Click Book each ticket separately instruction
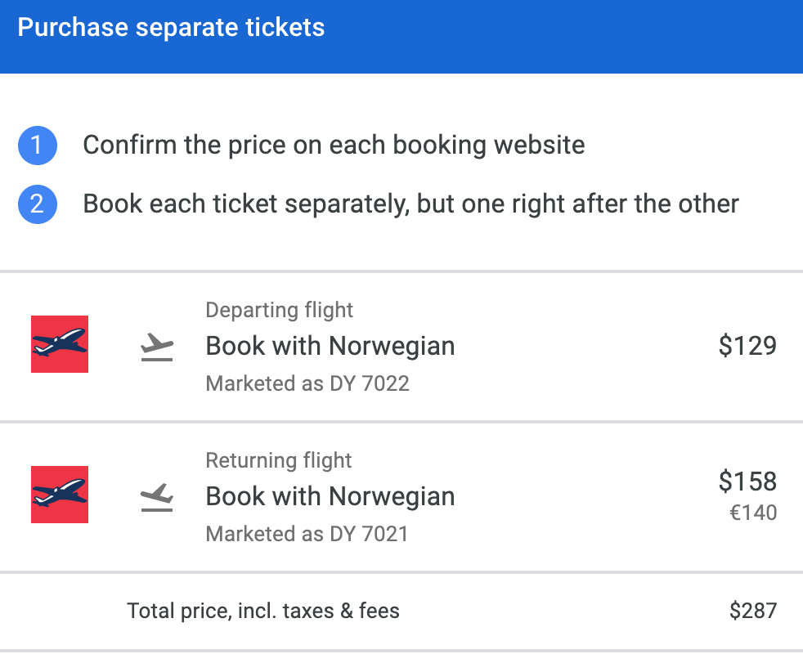The width and height of the screenshot is (803, 672). coord(410,203)
